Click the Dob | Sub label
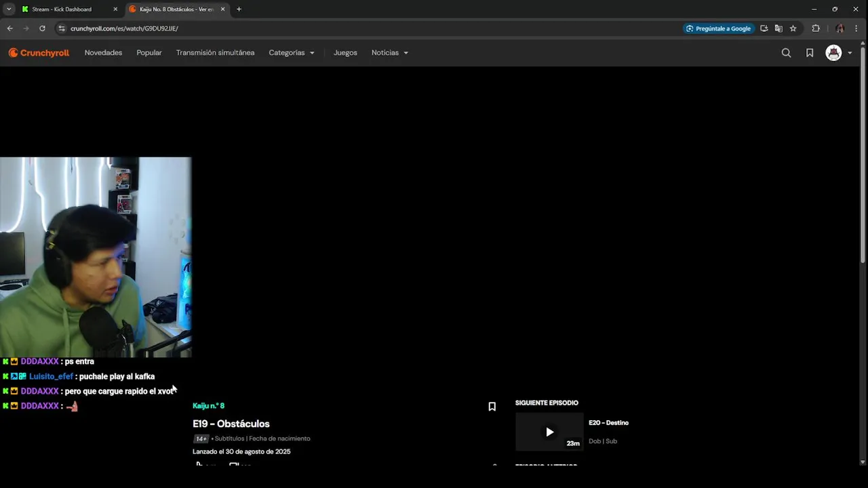This screenshot has width=868, height=488. [x=603, y=441]
